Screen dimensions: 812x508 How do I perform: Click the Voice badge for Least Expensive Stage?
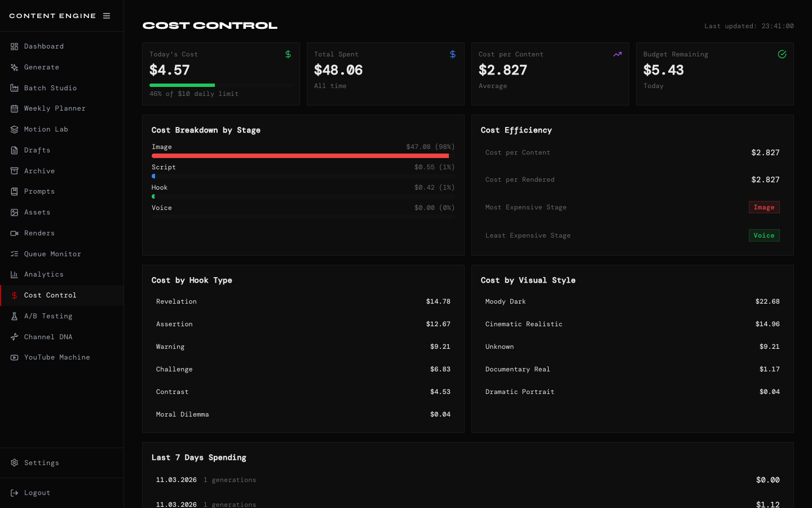click(764, 235)
